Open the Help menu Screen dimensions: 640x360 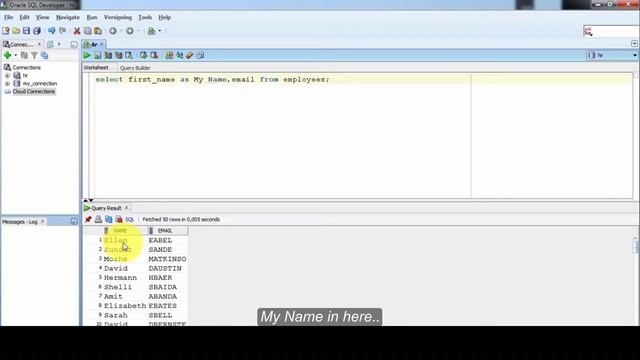(x=164, y=18)
